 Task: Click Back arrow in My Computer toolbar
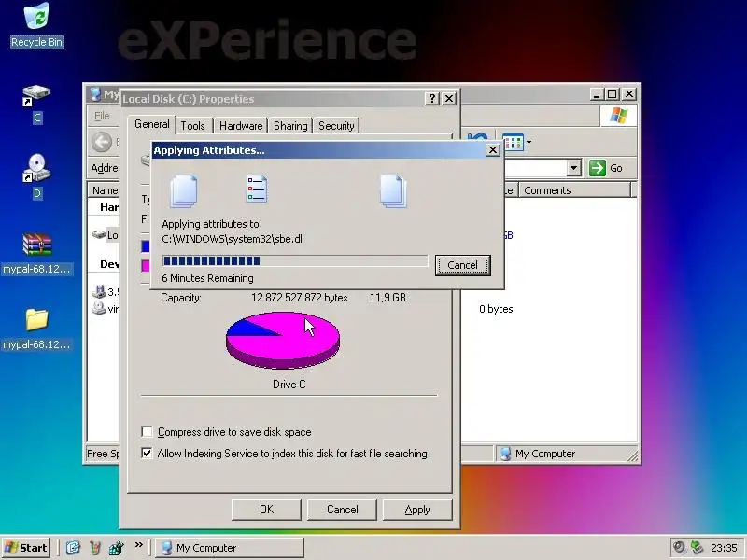[102, 142]
